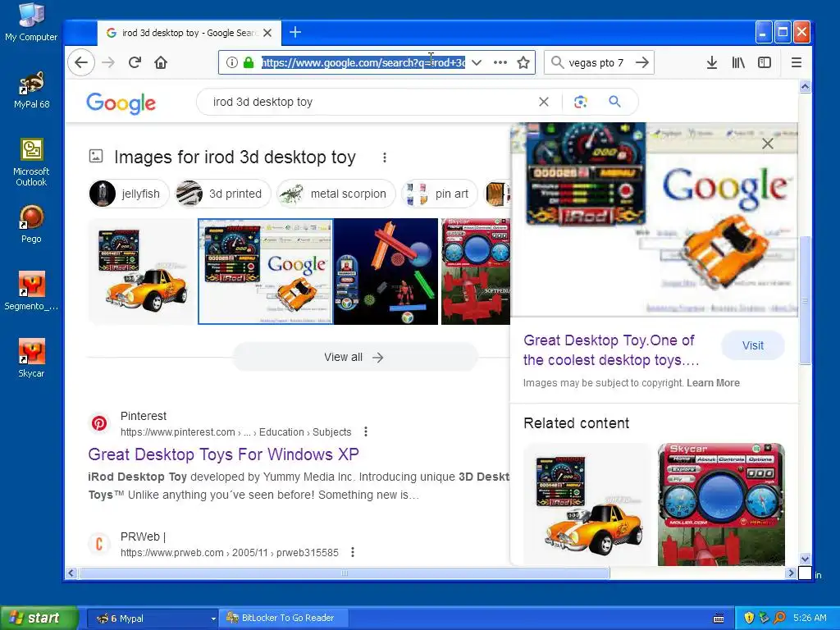Screen dimensions: 840x630
Task: Go back to the previous page
Action: pyautogui.click(x=81, y=62)
